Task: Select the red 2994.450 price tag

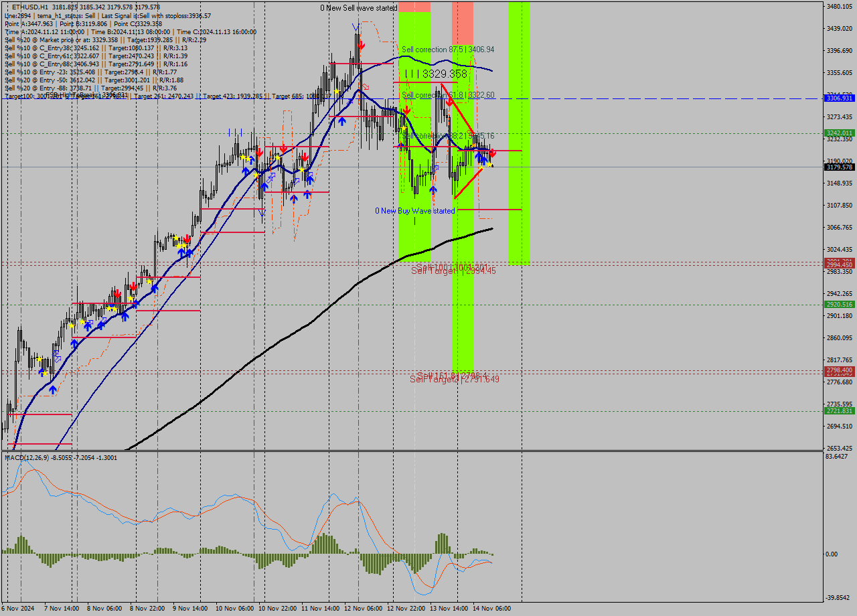Action: 840,265
